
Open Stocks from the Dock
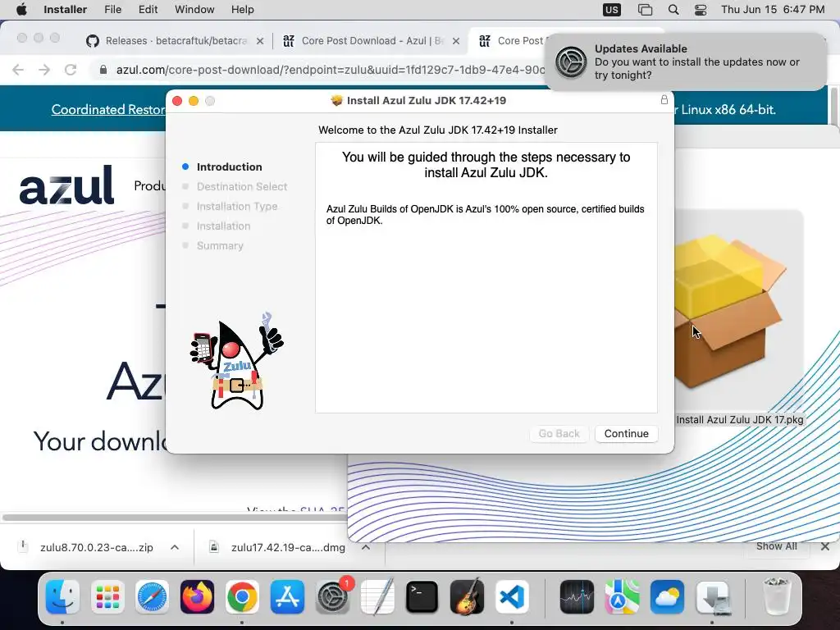pyautogui.click(x=577, y=596)
